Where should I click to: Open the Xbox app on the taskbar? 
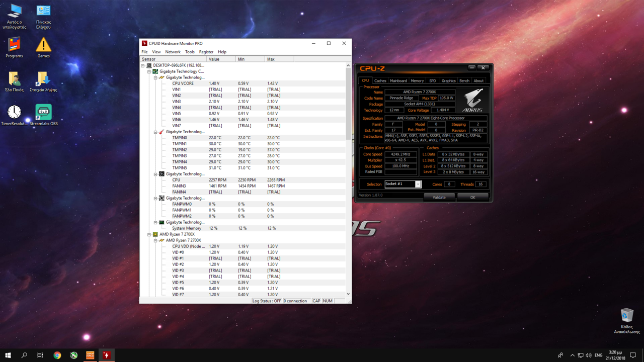[x=73, y=355]
